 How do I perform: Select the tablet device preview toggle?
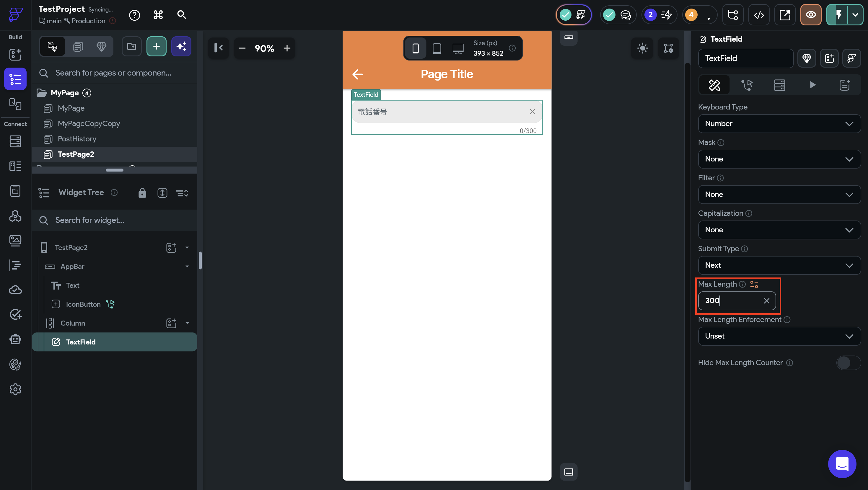(437, 48)
